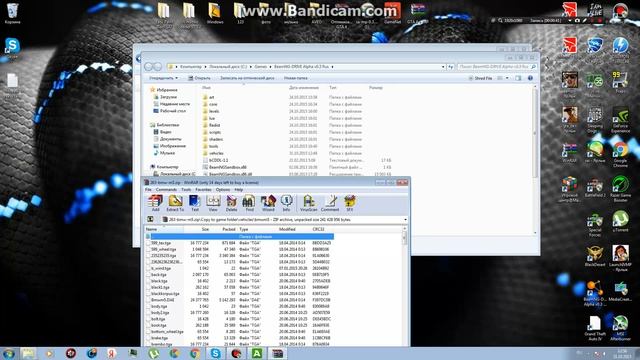
Task: Select the highlighted parent folder row in WinRAR
Action: click(240, 236)
